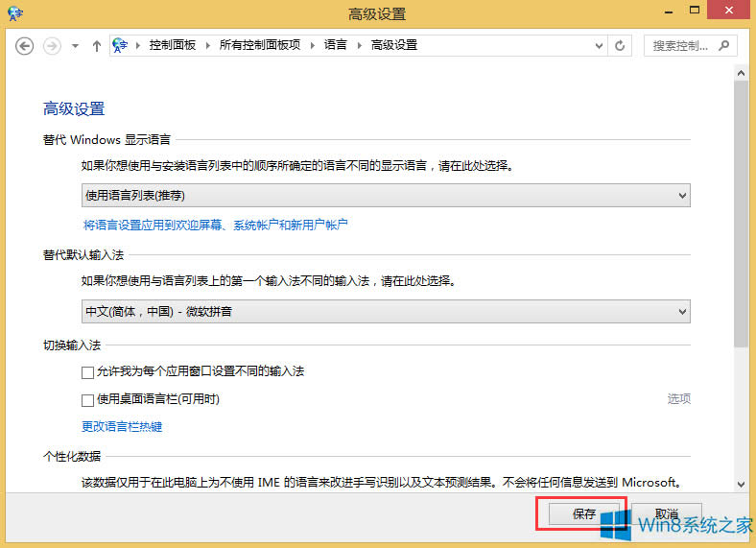Click the Forward navigation arrow
This screenshot has width=756, height=548.
click(x=52, y=45)
